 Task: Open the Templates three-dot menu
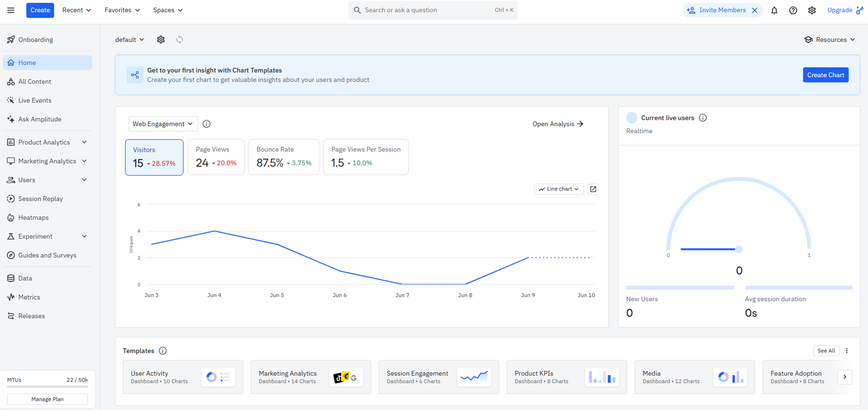point(846,351)
